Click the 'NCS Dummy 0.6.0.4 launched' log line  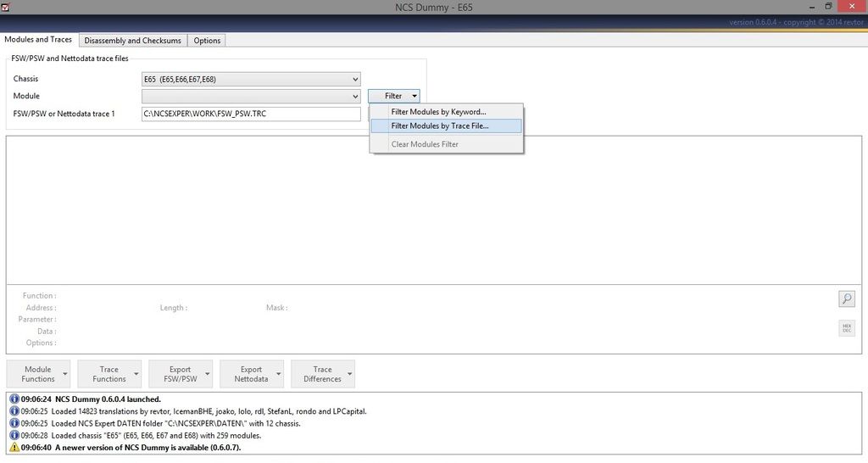pos(108,399)
